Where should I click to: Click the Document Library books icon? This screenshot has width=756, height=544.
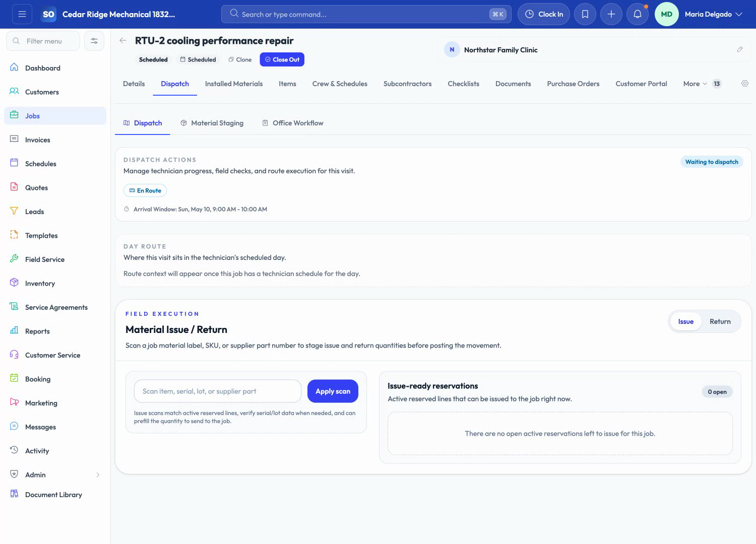coord(14,494)
